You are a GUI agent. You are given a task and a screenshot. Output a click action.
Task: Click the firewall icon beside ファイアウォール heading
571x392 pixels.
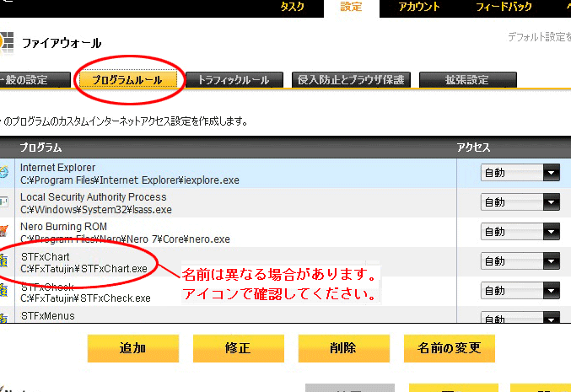click(x=7, y=42)
